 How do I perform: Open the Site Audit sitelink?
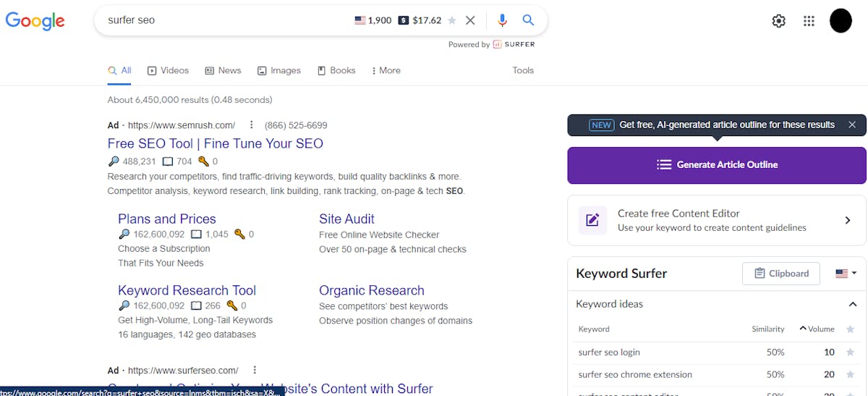[x=346, y=219]
